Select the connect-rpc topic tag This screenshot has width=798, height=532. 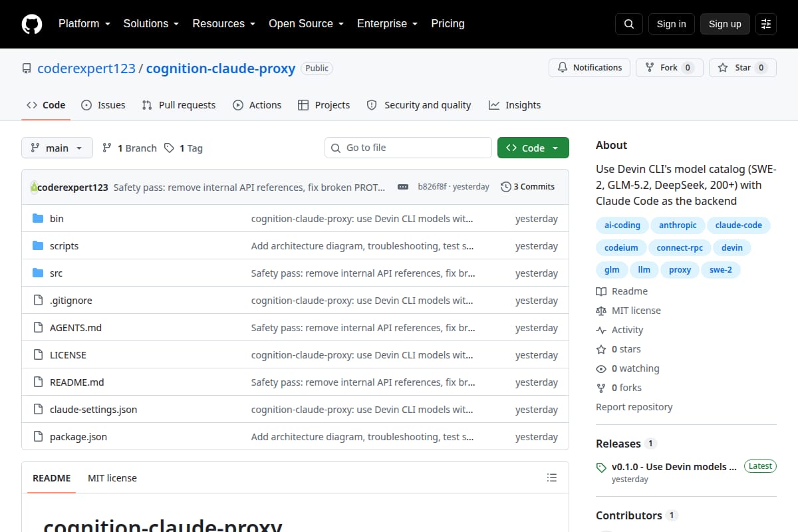[680, 248]
